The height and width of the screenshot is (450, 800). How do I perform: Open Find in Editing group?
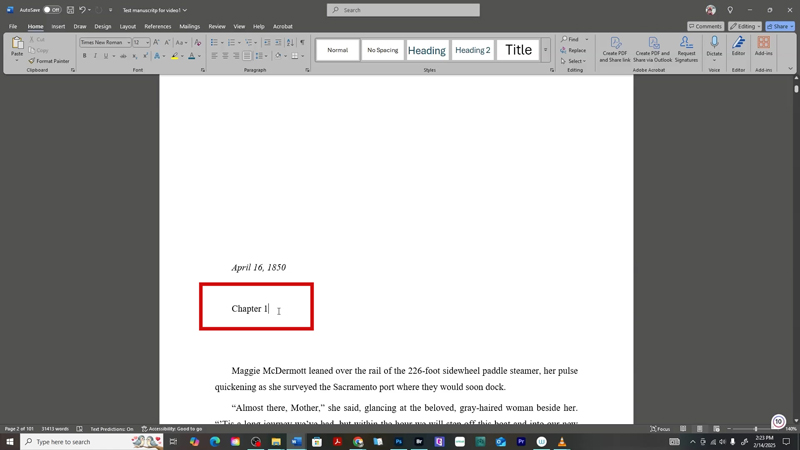click(x=570, y=39)
